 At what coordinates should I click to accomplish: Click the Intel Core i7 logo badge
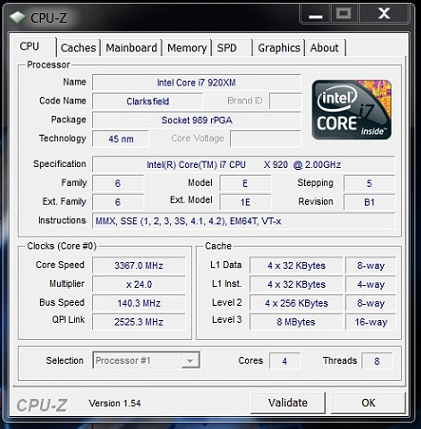coord(352,109)
